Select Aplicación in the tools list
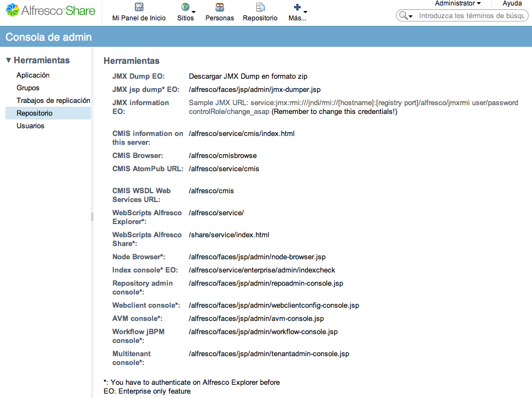The height and width of the screenshot is (398, 532). [33, 75]
